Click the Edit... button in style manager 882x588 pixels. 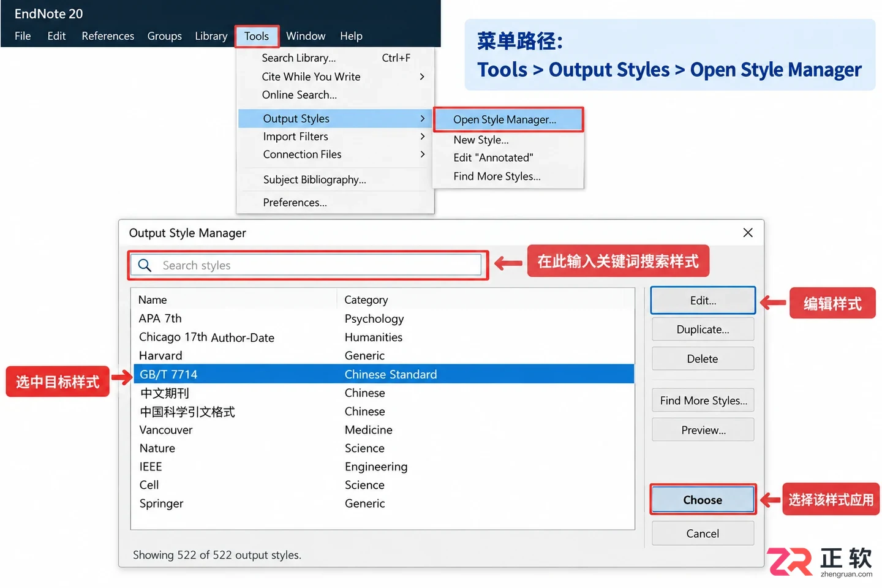(x=703, y=301)
